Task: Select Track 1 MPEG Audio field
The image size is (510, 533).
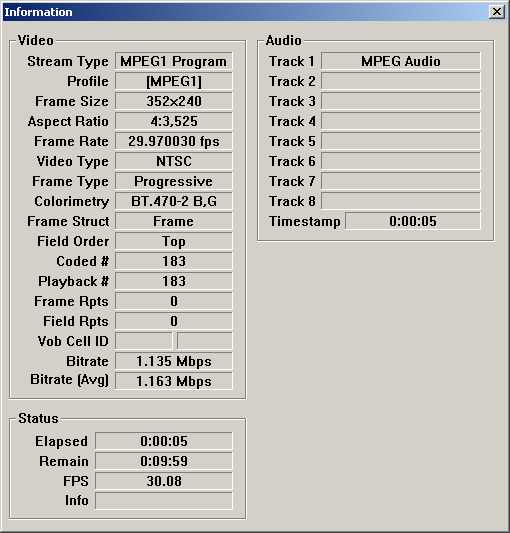Action: pos(401,61)
